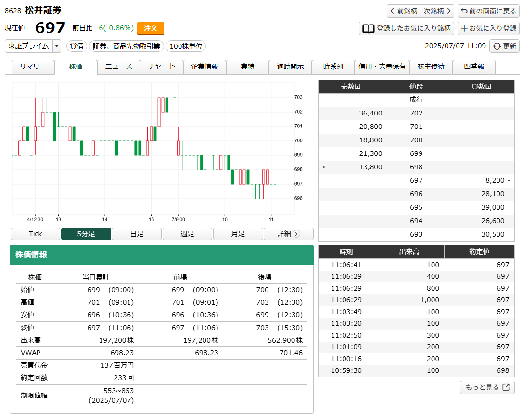Open the 株主優待 tab
The height and width of the screenshot is (420, 523).
click(431, 67)
